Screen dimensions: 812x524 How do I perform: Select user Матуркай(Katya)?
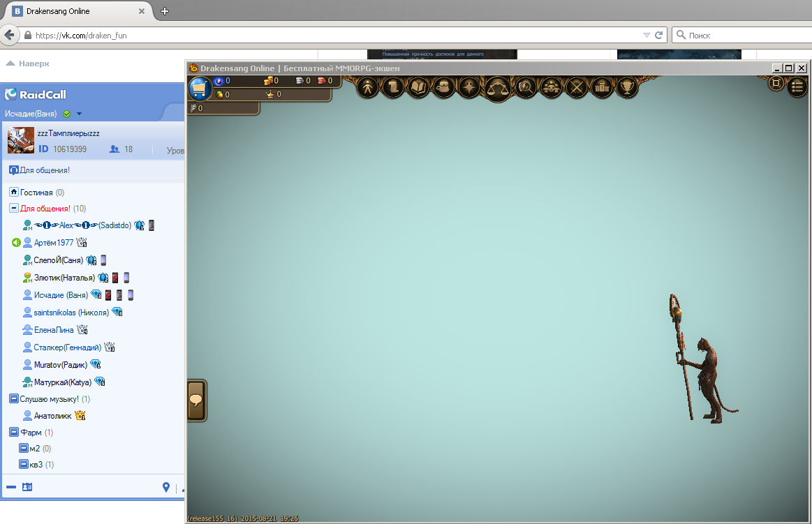click(63, 382)
